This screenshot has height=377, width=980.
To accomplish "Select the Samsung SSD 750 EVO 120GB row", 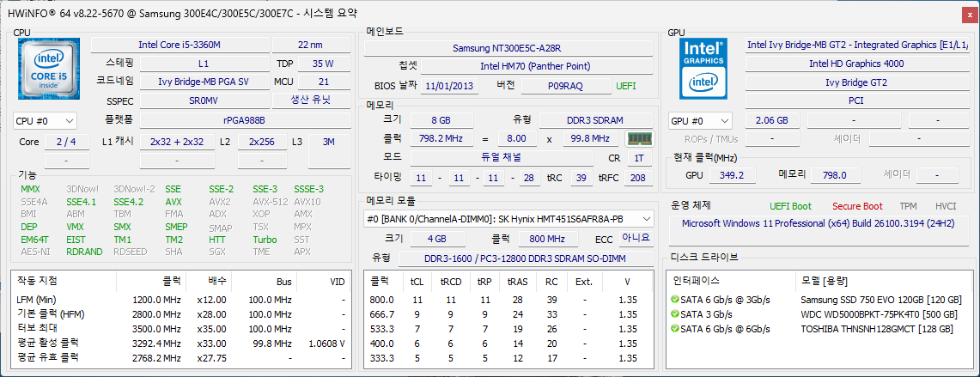I will coord(819,299).
